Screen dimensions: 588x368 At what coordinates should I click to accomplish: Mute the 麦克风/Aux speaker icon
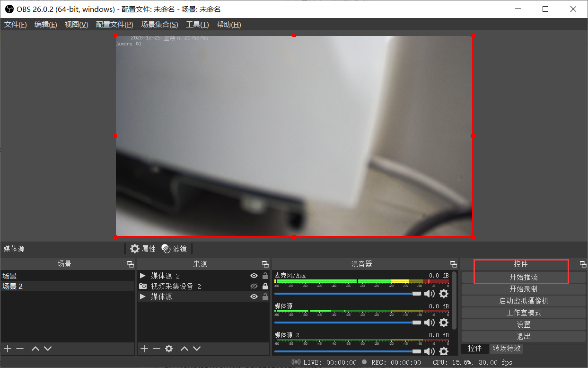[x=429, y=294]
